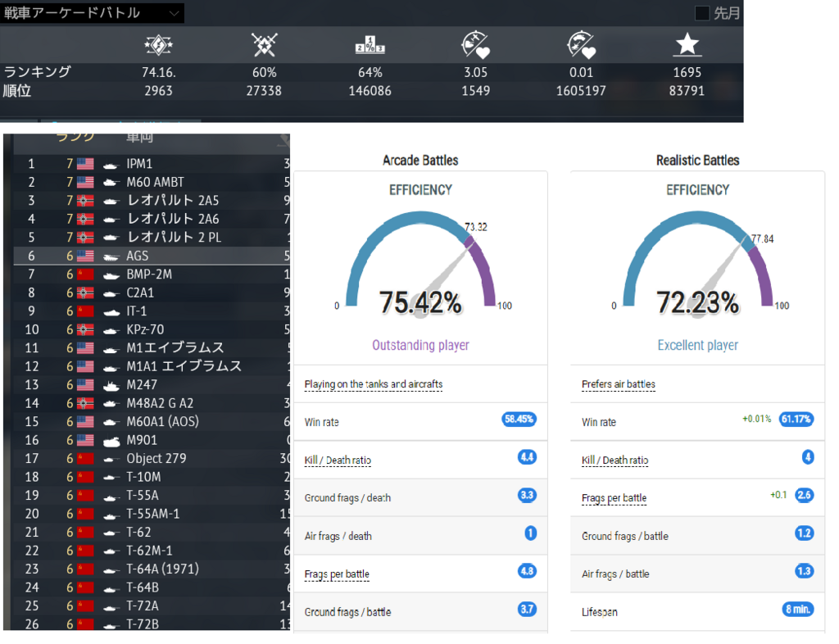The image size is (839, 644).
Task: Click the vehicle silhouette icon beside M247
Action: (112, 385)
